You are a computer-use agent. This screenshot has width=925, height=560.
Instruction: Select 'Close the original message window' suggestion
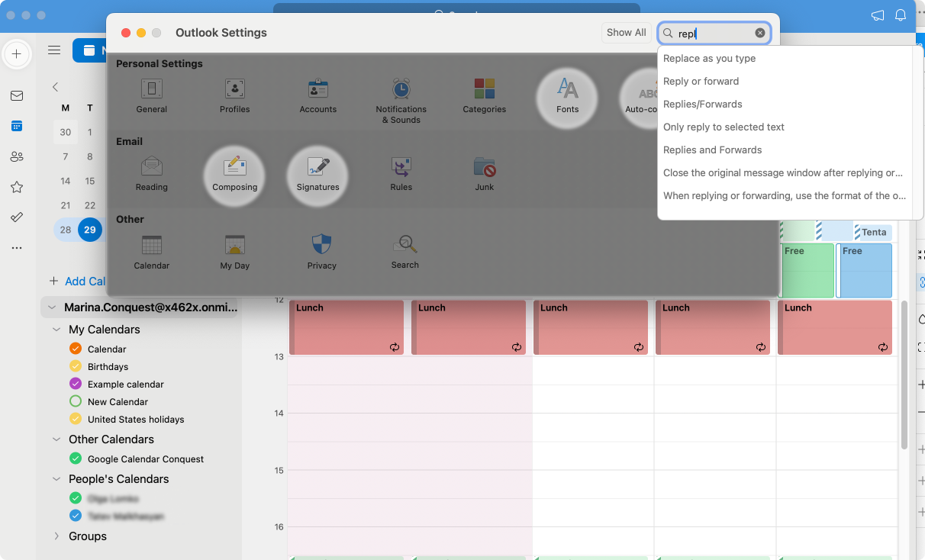(785, 172)
